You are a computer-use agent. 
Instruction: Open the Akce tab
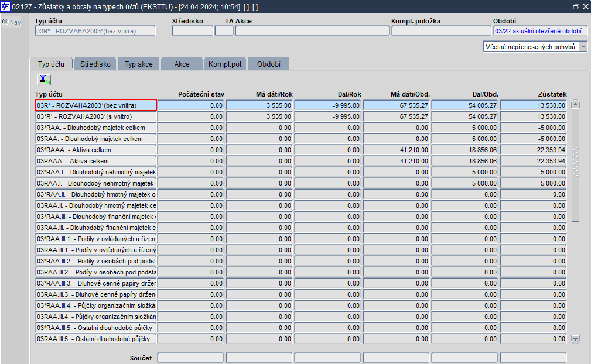[182, 64]
